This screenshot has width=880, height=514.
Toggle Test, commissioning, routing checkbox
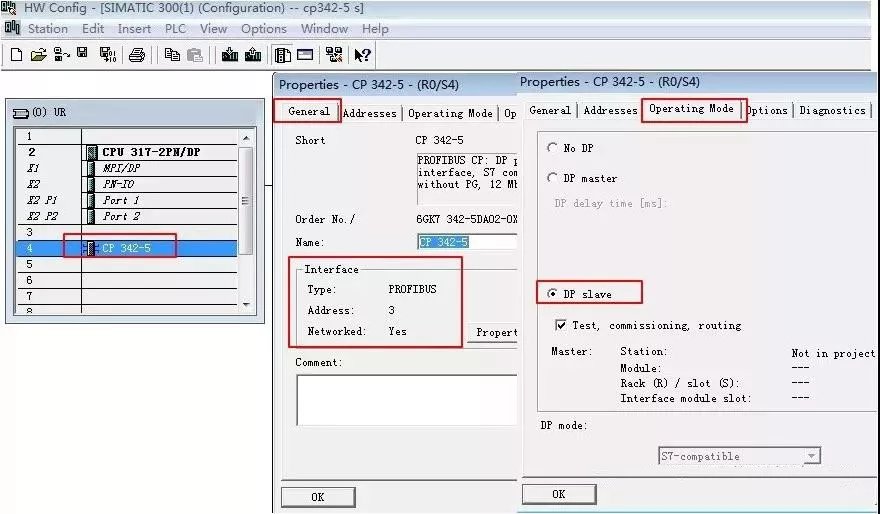point(561,325)
